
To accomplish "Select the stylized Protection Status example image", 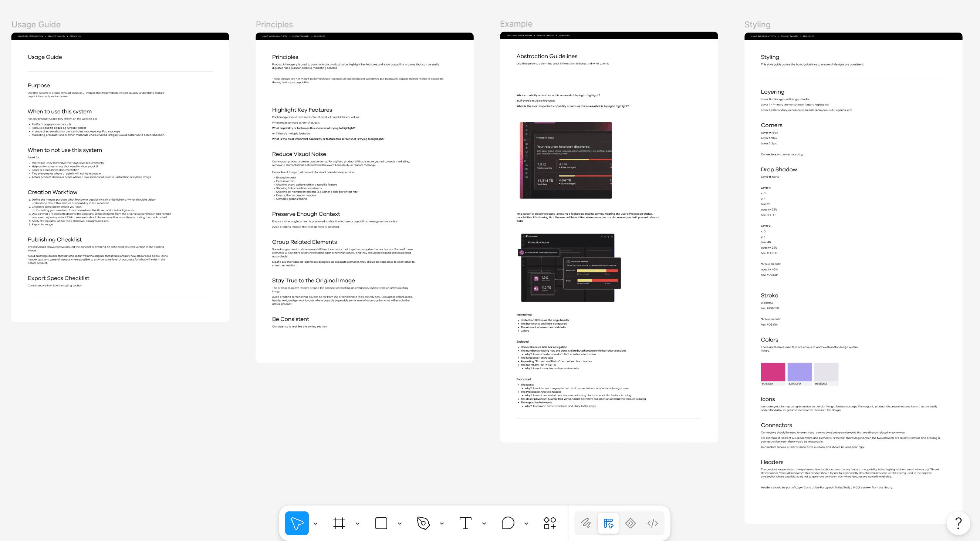I will point(570,268).
